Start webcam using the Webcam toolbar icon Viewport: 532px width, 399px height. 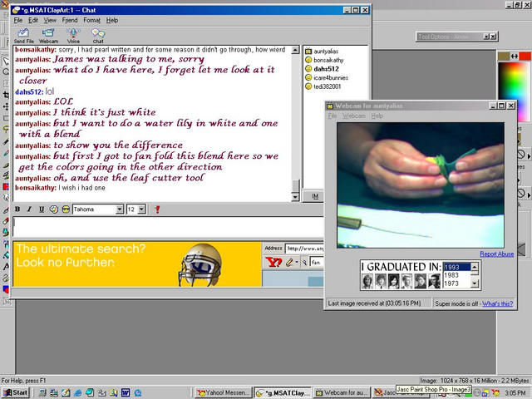(x=48, y=36)
